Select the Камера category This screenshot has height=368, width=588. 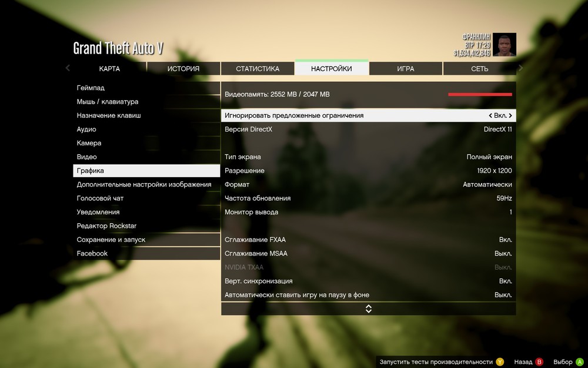pyautogui.click(x=146, y=143)
